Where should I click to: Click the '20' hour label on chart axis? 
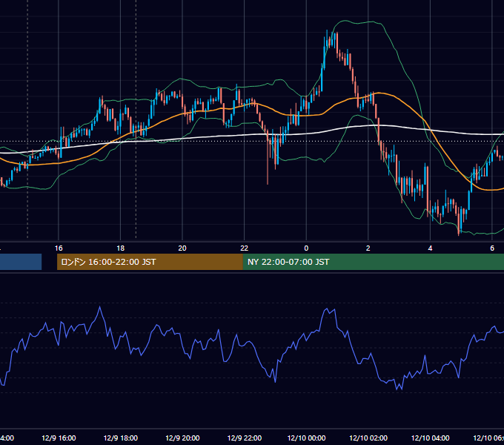182,248
